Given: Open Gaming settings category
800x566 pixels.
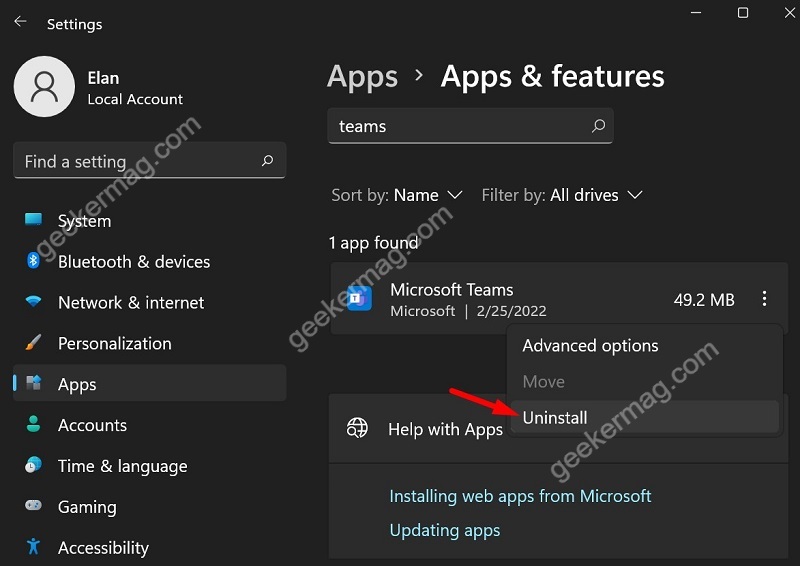Looking at the screenshot, I should [x=149, y=507].
